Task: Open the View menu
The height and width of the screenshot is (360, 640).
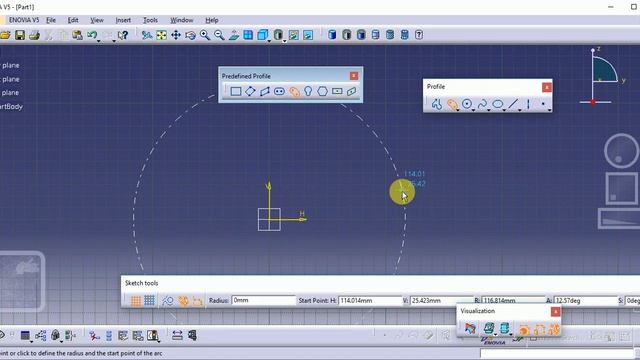Action: (97, 20)
